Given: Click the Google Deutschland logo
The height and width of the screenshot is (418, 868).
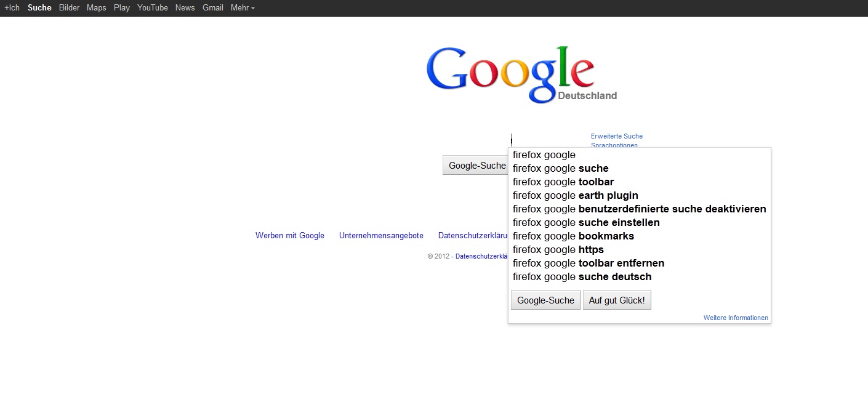Looking at the screenshot, I should tap(521, 74).
